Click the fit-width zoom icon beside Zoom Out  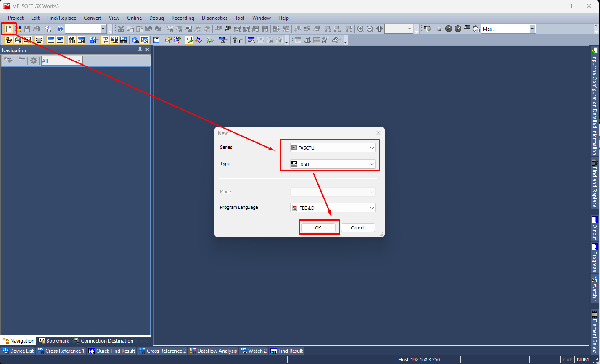pyautogui.click(x=379, y=29)
